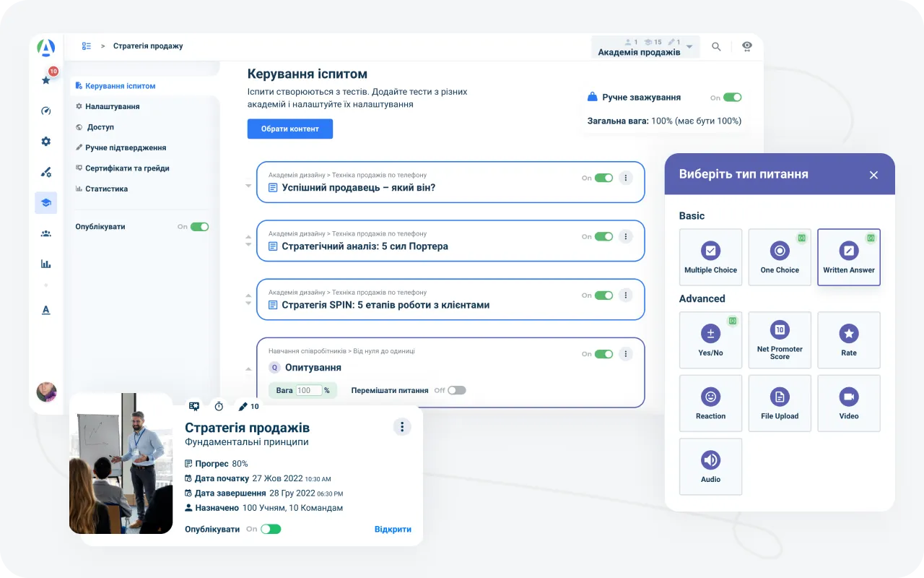The image size is (924, 578).
Task: Select the graduation cap courses icon in sidebar
Action: point(46,203)
